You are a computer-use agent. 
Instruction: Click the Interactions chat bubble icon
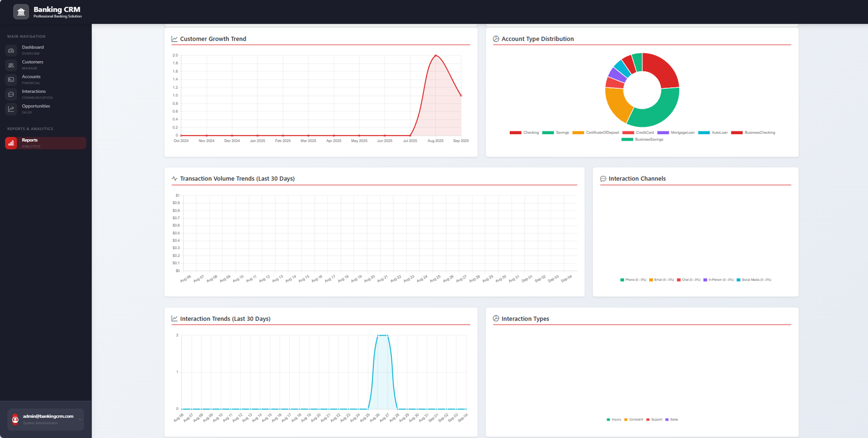pos(11,95)
